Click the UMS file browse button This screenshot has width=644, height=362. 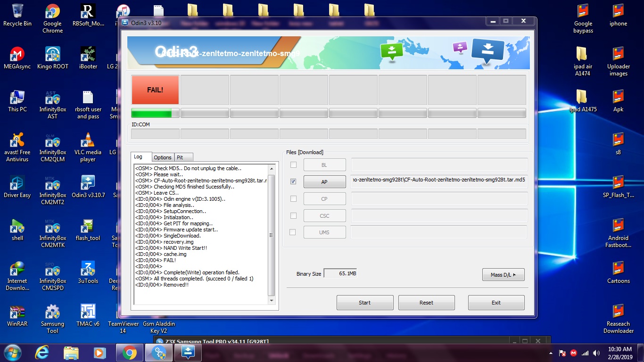(x=324, y=232)
